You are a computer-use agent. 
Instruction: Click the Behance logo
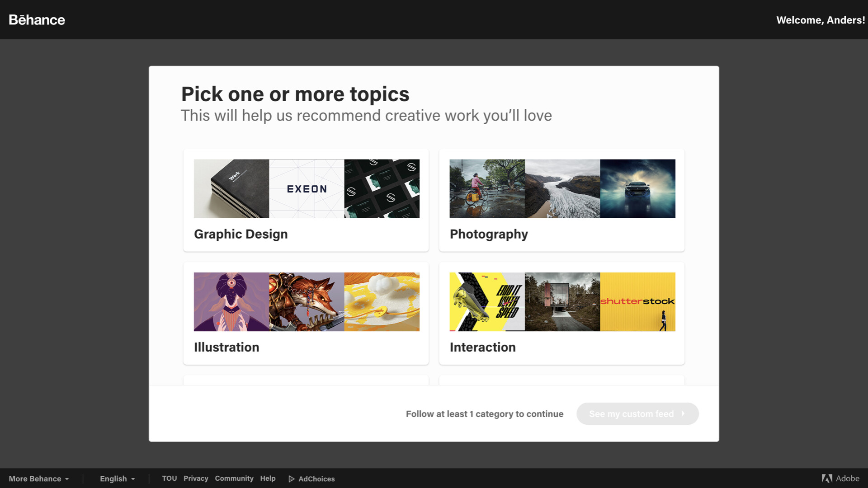click(37, 20)
